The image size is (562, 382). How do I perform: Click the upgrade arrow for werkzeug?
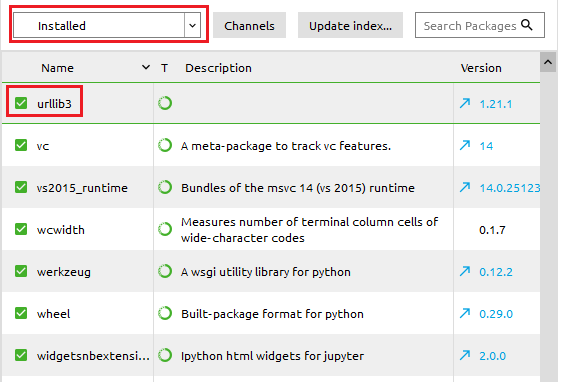pos(465,271)
